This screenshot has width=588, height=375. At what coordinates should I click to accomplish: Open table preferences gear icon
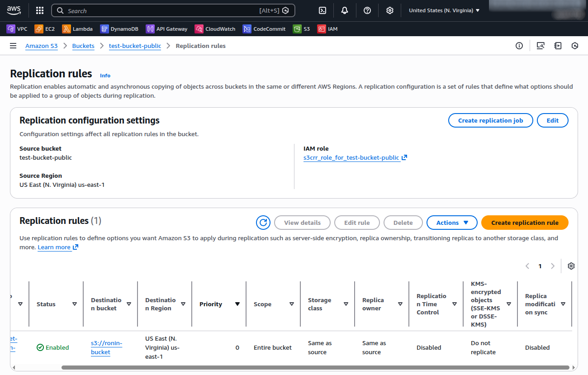click(x=571, y=266)
